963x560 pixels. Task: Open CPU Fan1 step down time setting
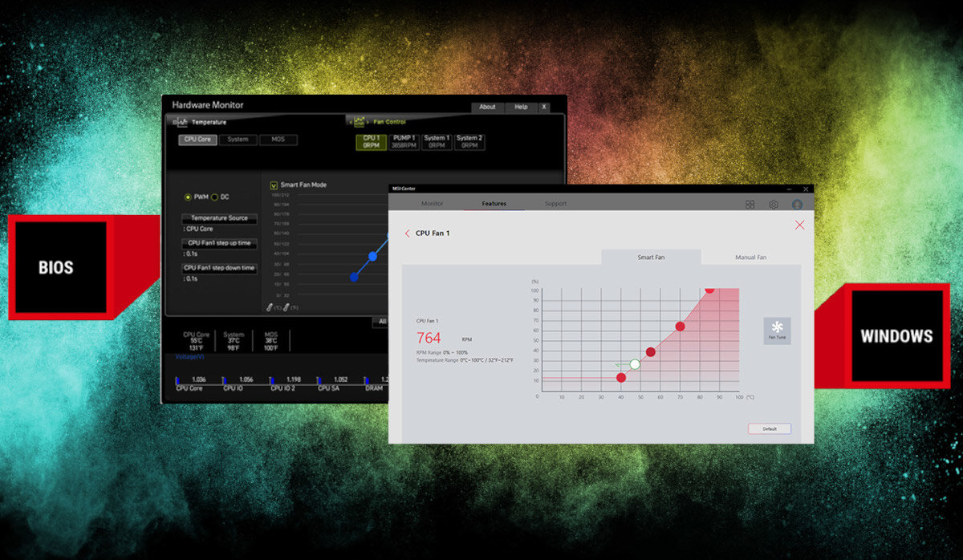pos(219,268)
